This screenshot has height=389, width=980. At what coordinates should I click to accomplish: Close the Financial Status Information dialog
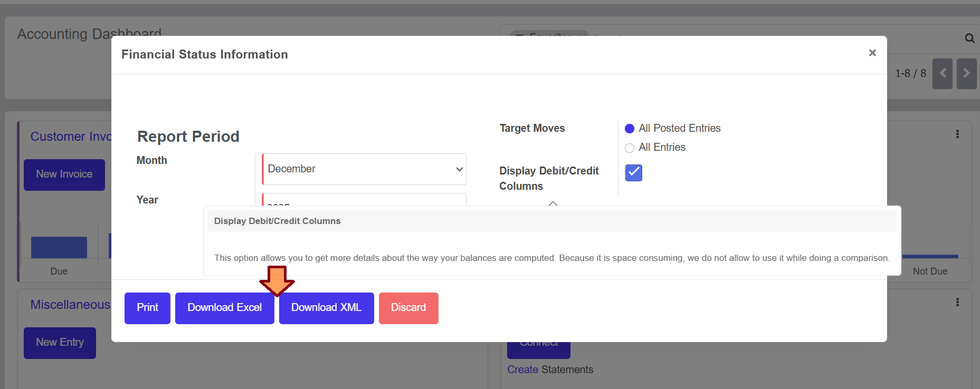point(872,53)
